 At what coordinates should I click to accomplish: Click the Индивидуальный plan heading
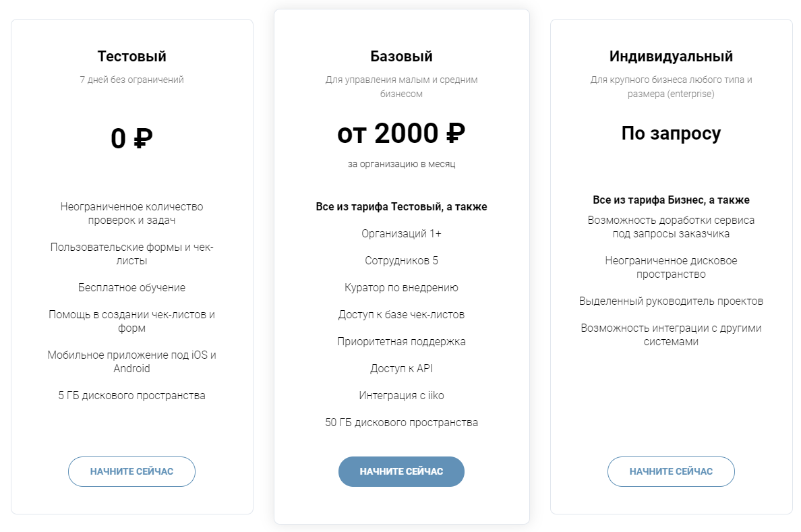[x=671, y=56]
